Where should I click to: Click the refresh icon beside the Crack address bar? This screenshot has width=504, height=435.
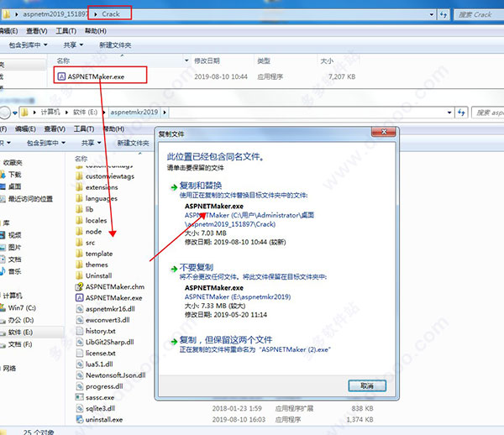(444, 14)
